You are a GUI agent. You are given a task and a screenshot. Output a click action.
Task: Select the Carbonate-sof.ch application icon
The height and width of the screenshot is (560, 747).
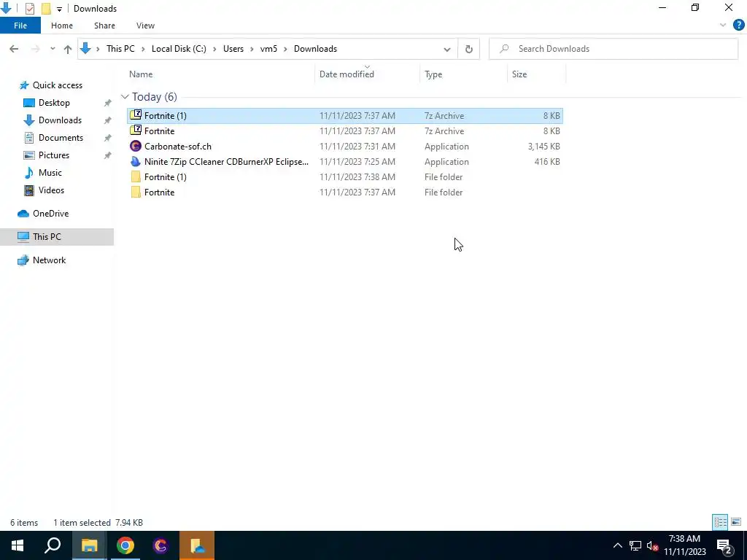click(x=136, y=146)
